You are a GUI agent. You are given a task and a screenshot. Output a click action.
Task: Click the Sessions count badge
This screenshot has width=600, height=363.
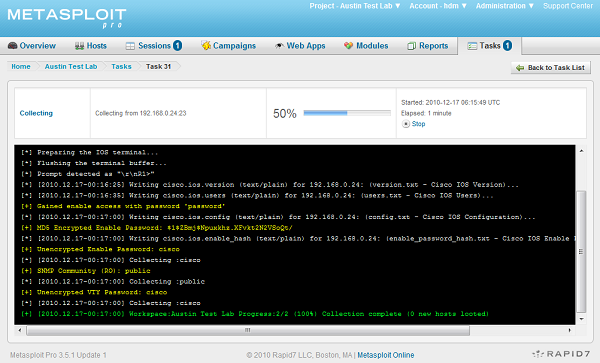coord(177,46)
